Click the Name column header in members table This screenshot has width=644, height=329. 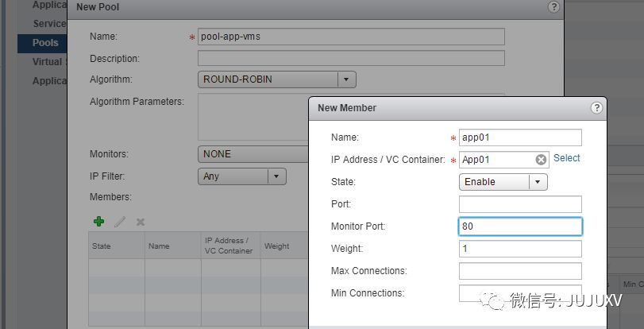(x=173, y=246)
